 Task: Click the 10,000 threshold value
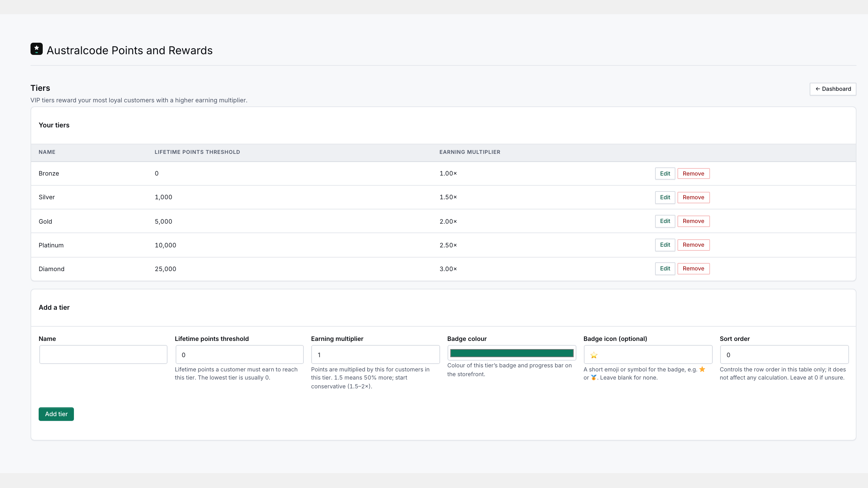click(x=165, y=245)
